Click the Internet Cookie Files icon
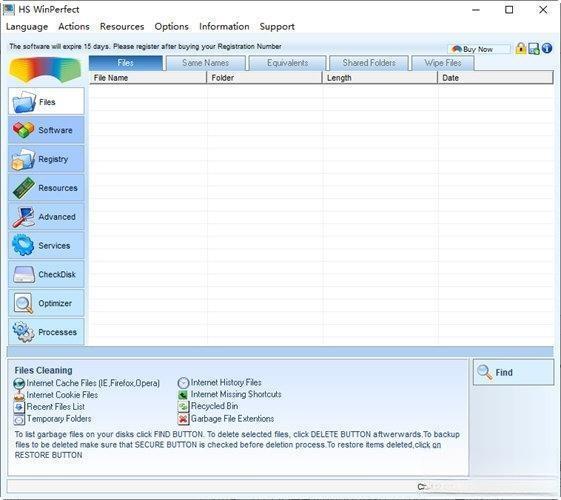This screenshot has height=500, width=561. 19,396
